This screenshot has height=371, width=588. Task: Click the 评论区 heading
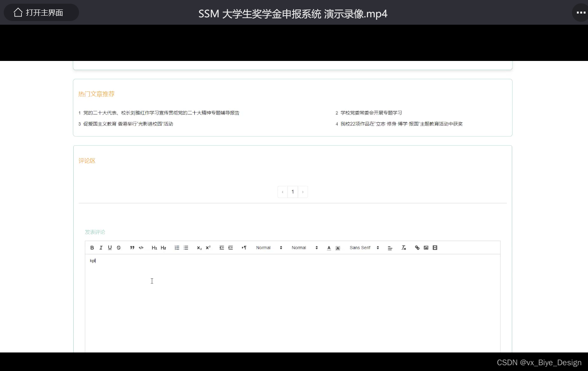pyautogui.click(x=87, y=161)
